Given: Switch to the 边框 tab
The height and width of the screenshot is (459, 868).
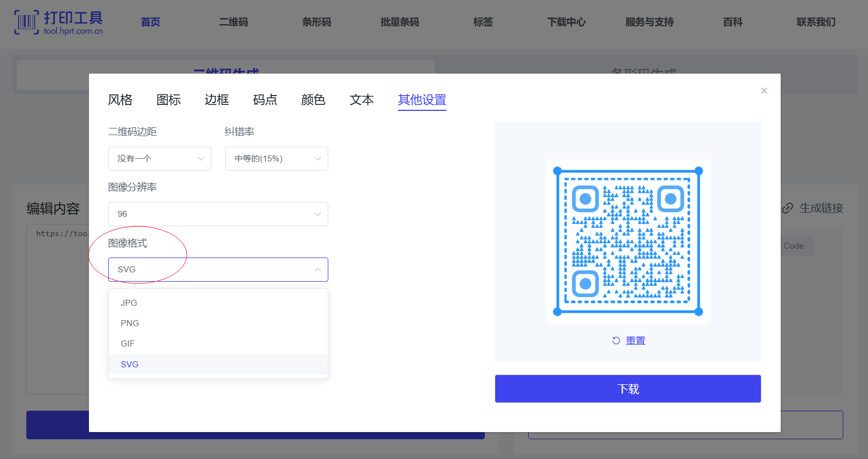Looking at the screenshot, I should [217, 100].
